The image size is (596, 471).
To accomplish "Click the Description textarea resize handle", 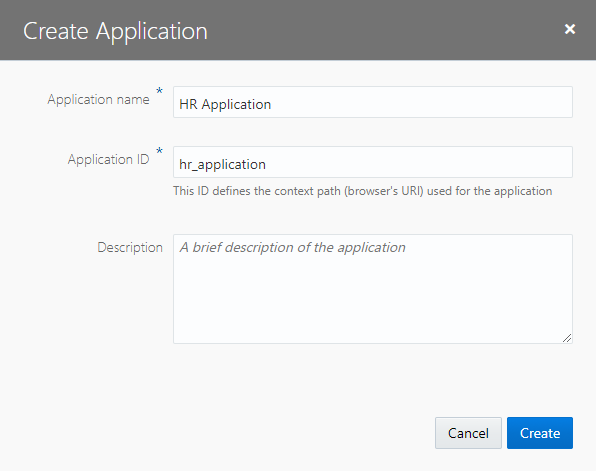I will pos(567,338).
